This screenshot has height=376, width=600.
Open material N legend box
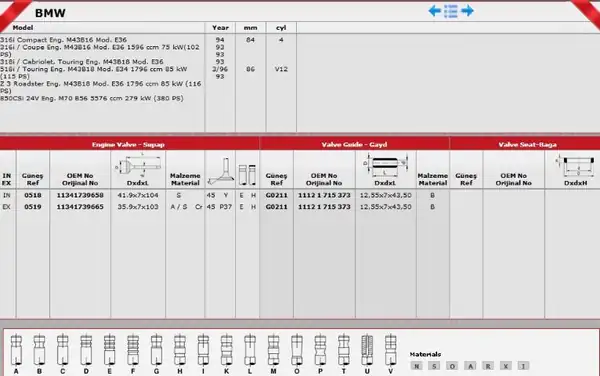tap(416, 366)
